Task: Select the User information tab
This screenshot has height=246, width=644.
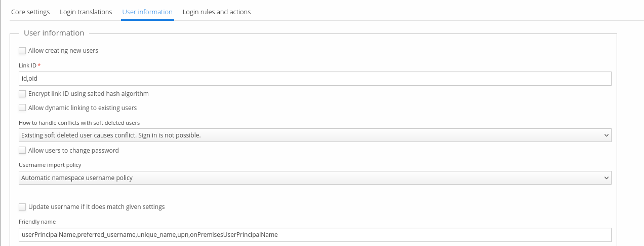Action: point(147,12)
